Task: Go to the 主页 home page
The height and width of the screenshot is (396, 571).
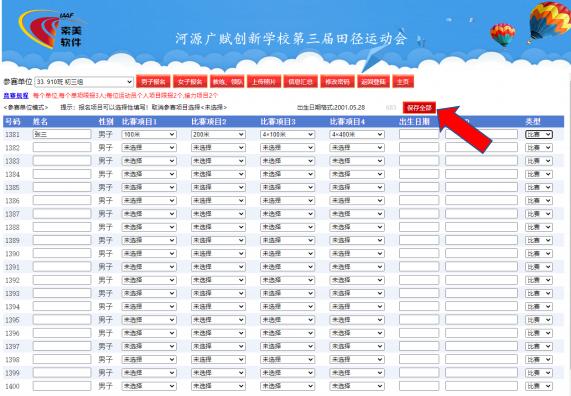Action: pos(403,82)
